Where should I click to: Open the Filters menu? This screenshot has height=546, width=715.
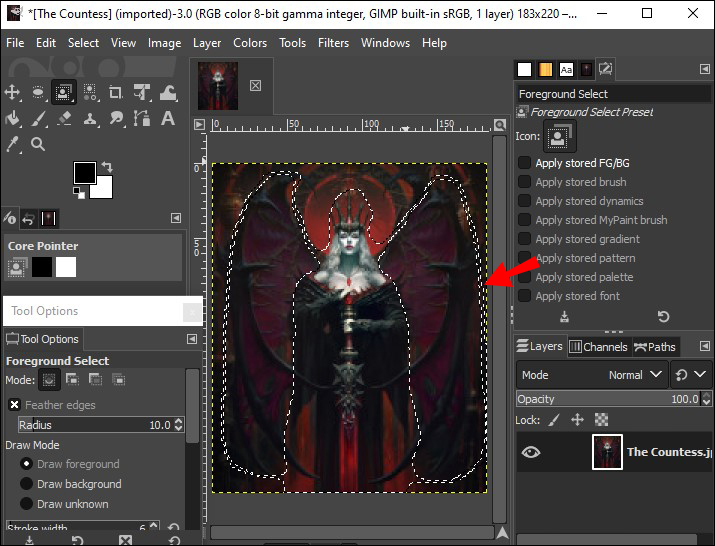point(333,43)
